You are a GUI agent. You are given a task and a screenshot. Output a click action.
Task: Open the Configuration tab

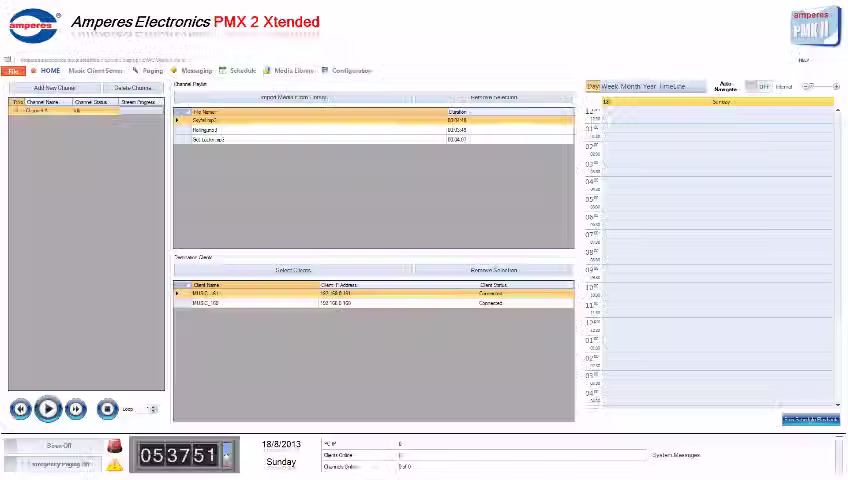(352, 71)
